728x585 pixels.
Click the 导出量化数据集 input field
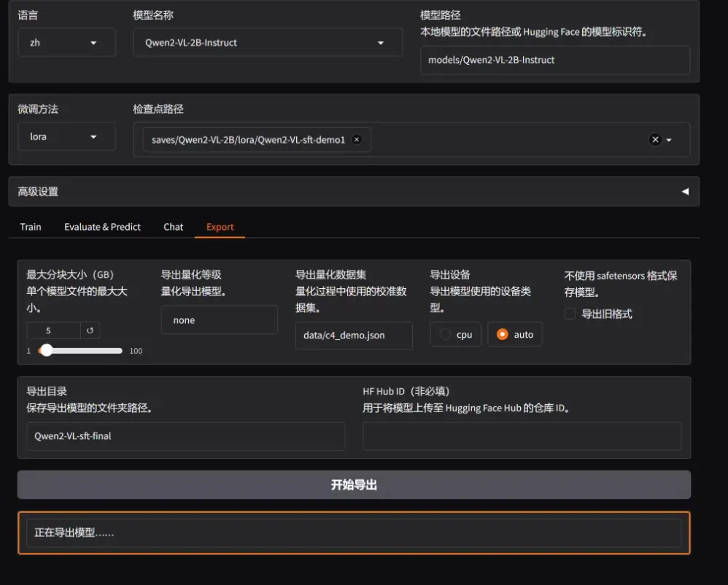tap(354, 336)
